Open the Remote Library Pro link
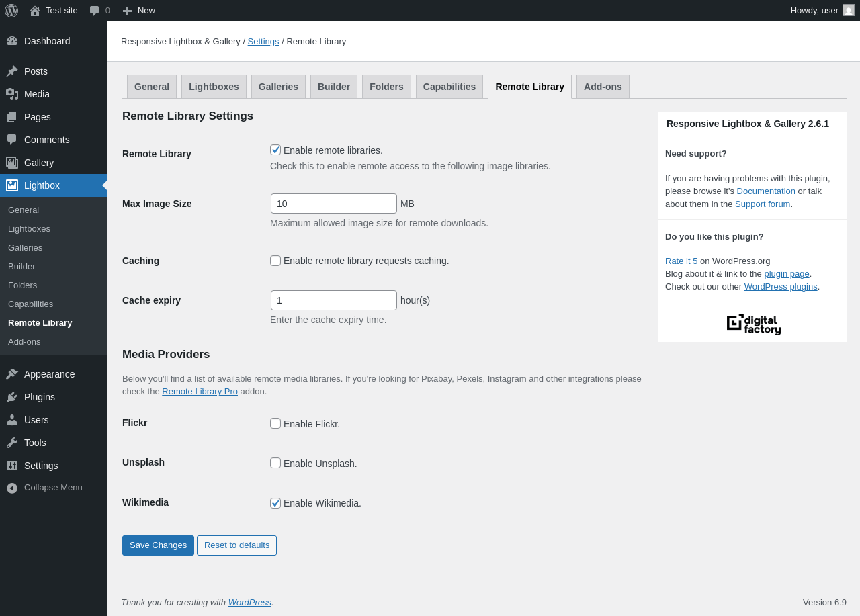This screenshot has width=860, height=616. point(200,392)
